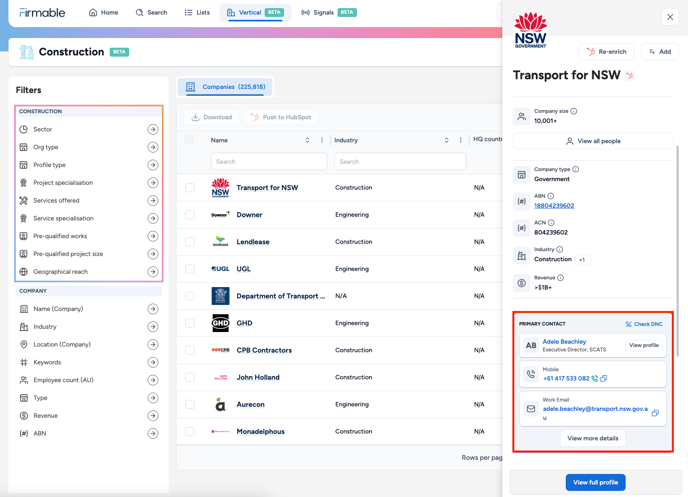Open the Lists nav item

197,12
